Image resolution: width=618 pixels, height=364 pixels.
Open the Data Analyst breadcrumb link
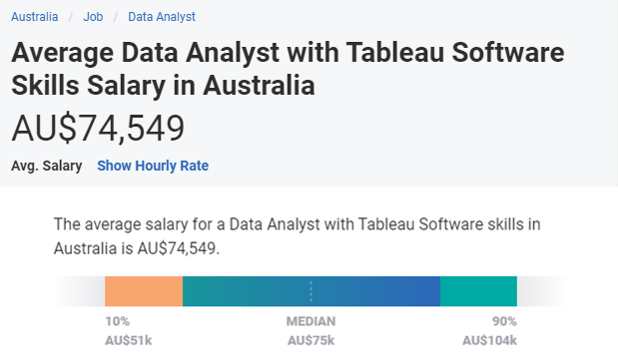[162, 17]
